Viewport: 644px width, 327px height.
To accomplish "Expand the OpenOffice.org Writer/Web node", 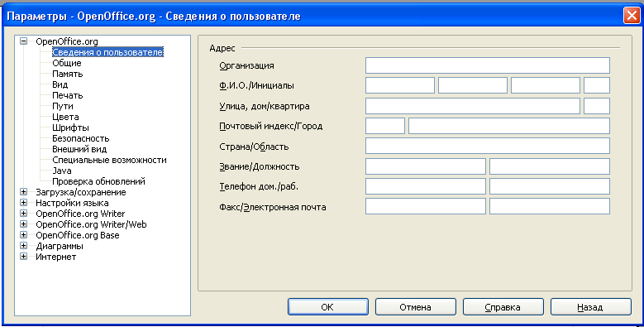I will tap(23, 224).
